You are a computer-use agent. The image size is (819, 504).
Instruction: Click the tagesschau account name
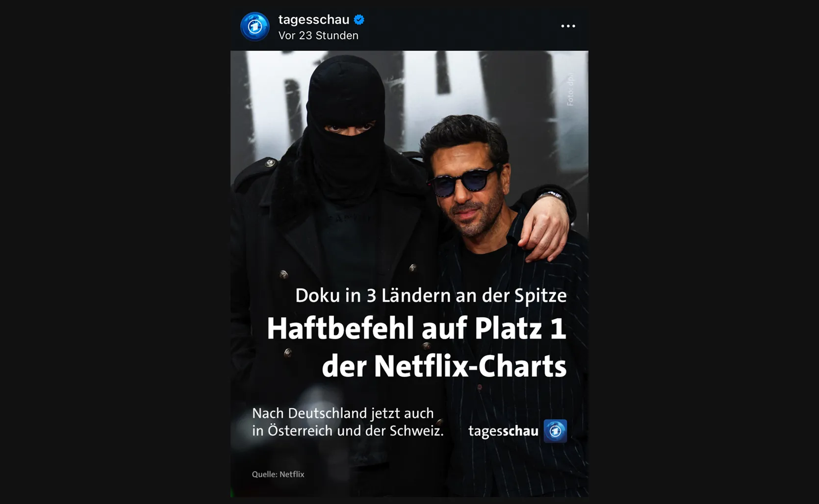[x=314, y=20]
